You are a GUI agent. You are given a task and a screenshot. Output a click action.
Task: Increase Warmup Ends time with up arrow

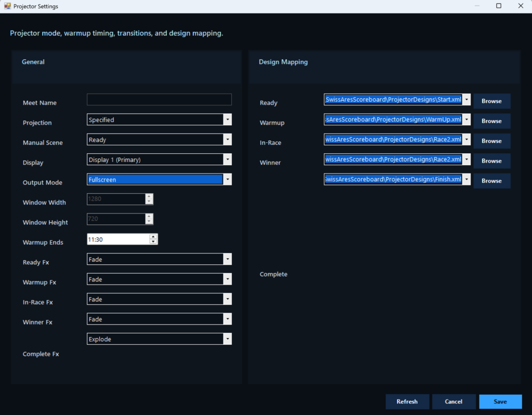click(x=153, y=236)
